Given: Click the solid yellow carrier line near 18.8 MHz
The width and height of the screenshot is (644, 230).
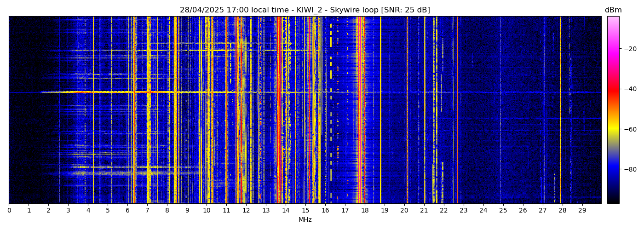Looking at the screenshot, I should (380, 110).
